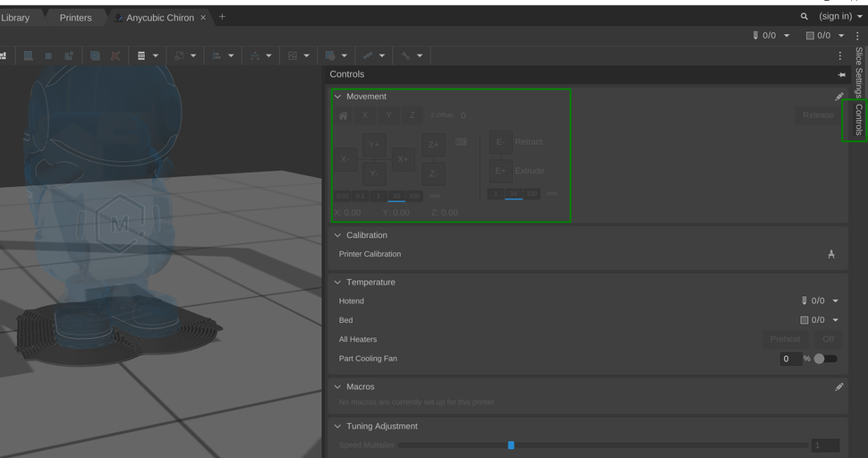Click the search magnifier icon
This screenshot has width=868, height=458.
click(x=804, y=17)
